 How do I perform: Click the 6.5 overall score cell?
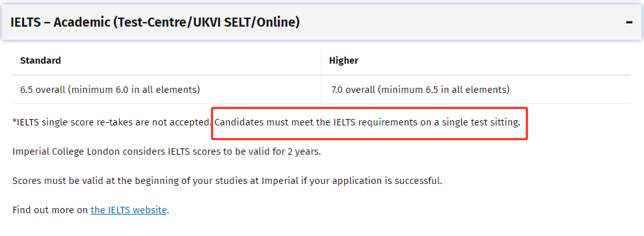(167, 90)
